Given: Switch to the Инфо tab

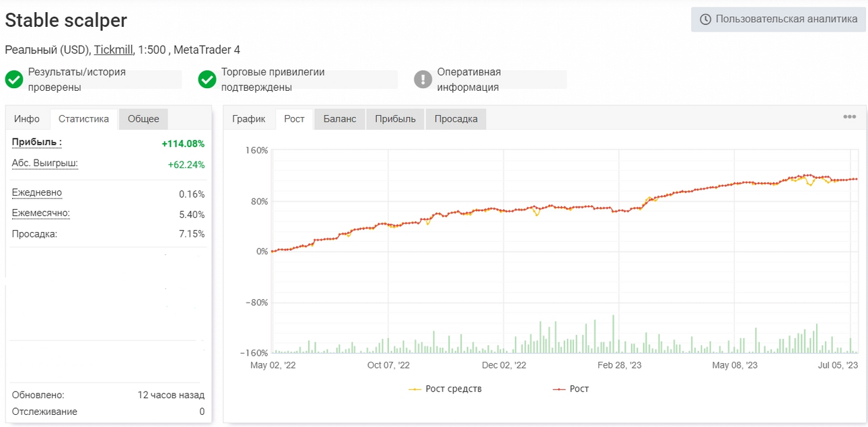Looking at the screenshot, I should click(x=27, y=119).
